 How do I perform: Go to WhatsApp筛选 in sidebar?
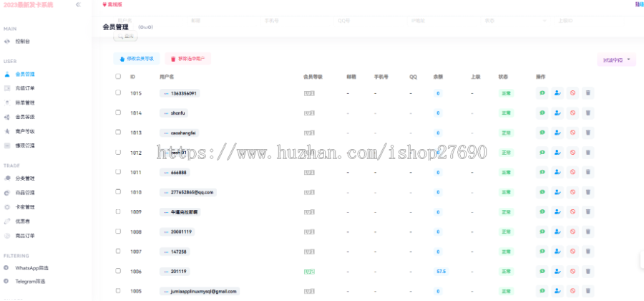(x=31, y=268)
